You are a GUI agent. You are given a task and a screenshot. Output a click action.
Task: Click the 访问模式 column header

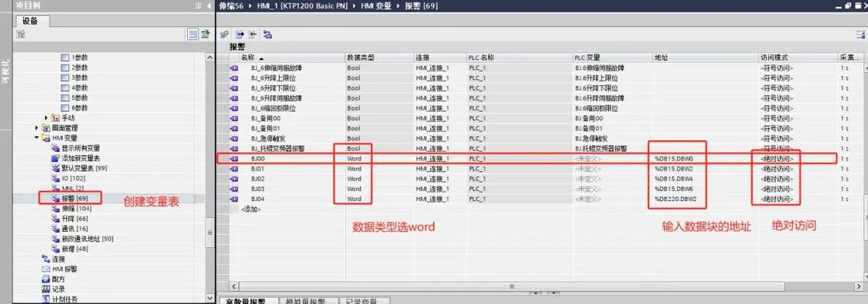click(797, 58)
